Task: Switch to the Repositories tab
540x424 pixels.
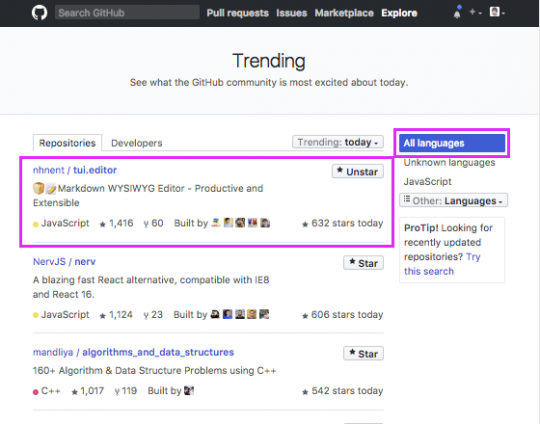Action: coord(67,143)
